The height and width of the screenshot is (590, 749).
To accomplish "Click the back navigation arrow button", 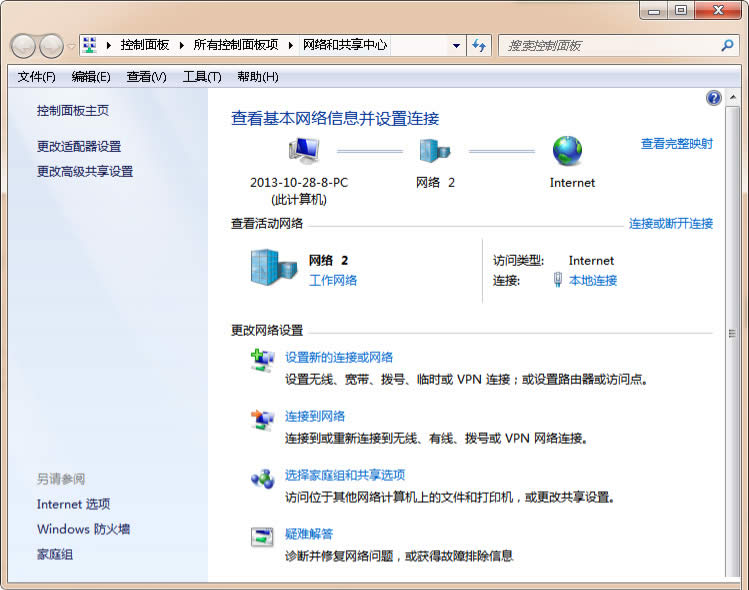I will tap(23, 46).
